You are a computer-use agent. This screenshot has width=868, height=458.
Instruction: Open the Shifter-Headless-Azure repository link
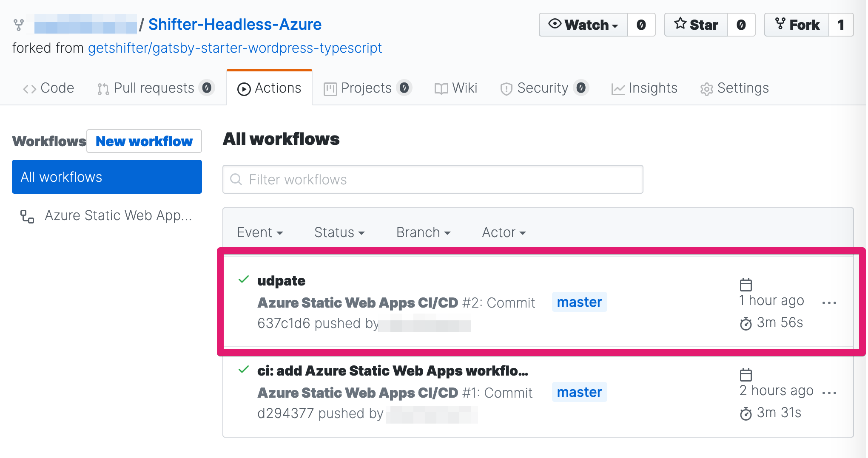235,24
